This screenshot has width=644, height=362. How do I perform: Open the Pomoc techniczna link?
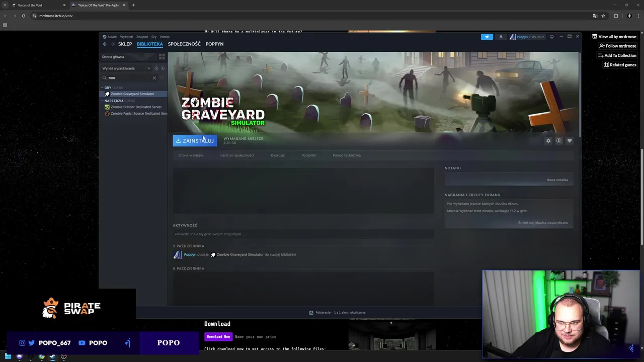[347, 155]
